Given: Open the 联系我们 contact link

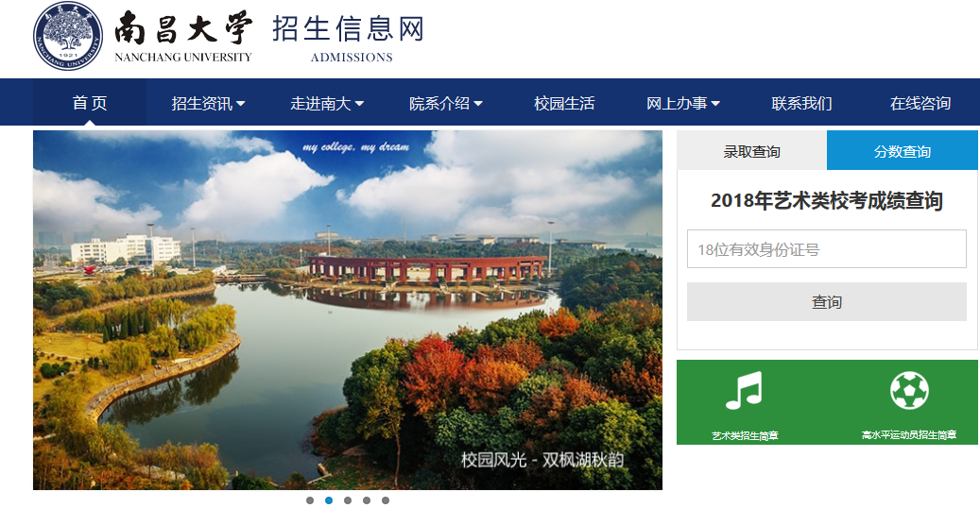Looking at the screenshot, I should click(x=802, y=103).
